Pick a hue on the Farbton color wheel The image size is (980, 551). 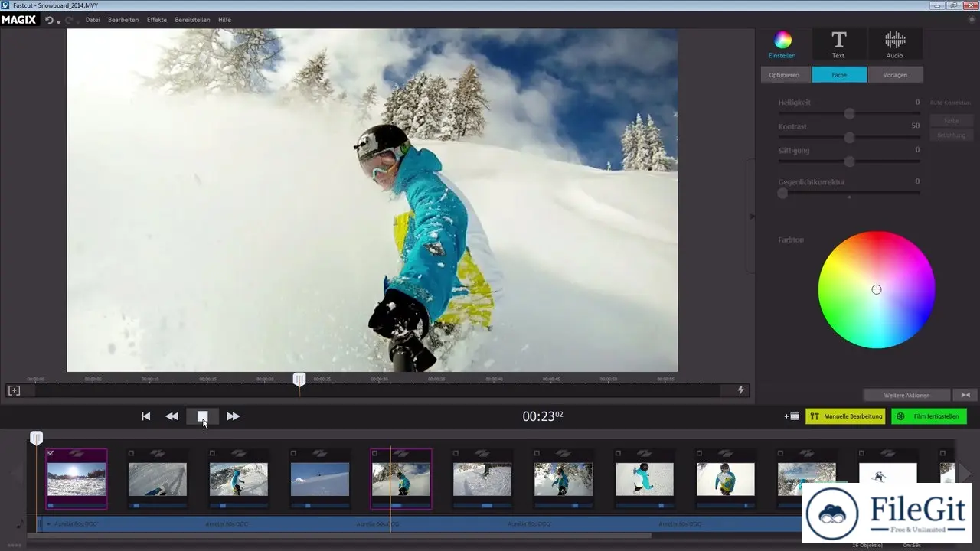point(877,289)
